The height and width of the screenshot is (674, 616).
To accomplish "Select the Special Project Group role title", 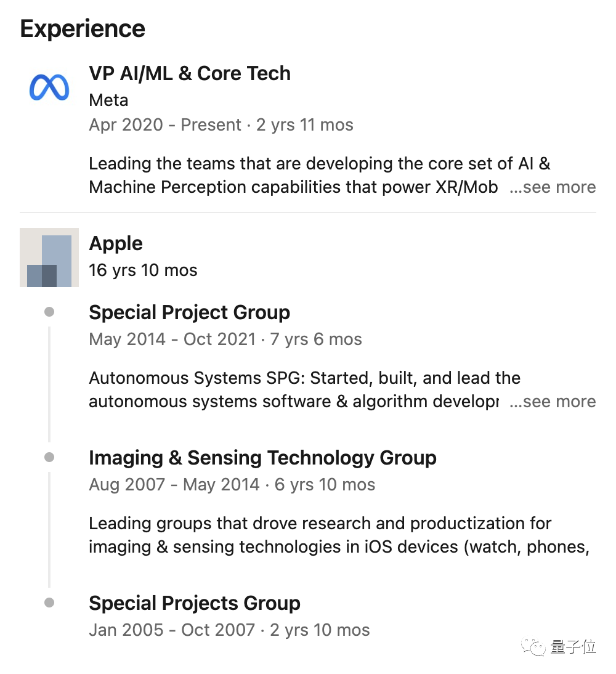I will pyautogui.click(x=189, y=312).
